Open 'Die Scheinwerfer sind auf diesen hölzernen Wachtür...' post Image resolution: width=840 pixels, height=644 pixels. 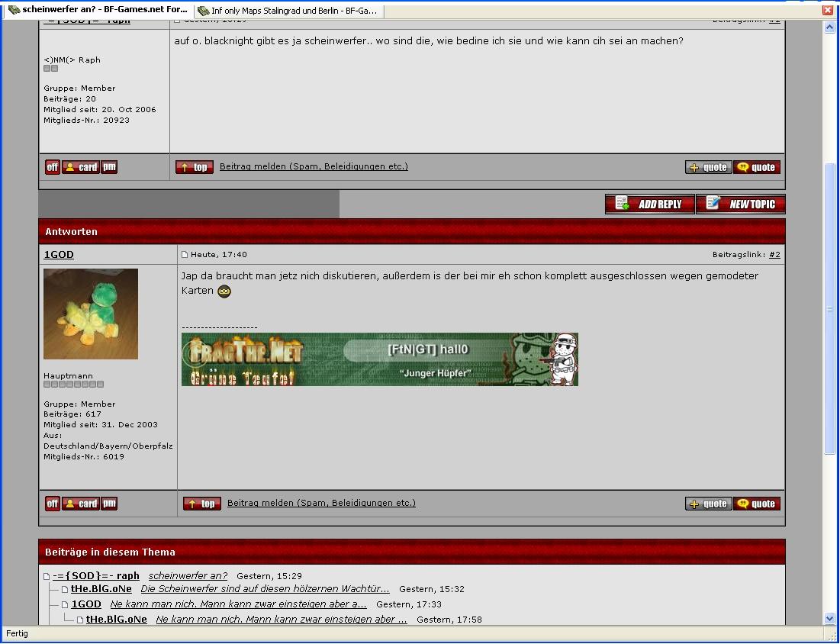(266, 589)
